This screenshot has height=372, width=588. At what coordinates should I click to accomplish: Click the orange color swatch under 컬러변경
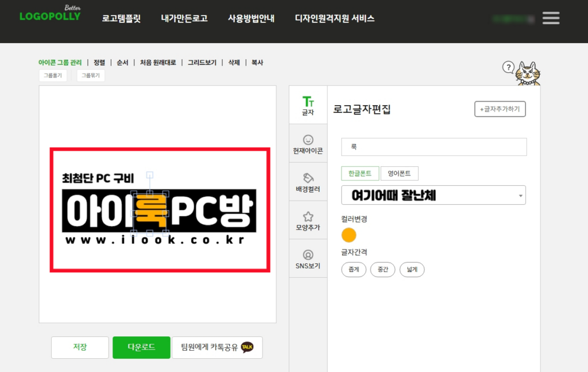[x=349, y=235]
